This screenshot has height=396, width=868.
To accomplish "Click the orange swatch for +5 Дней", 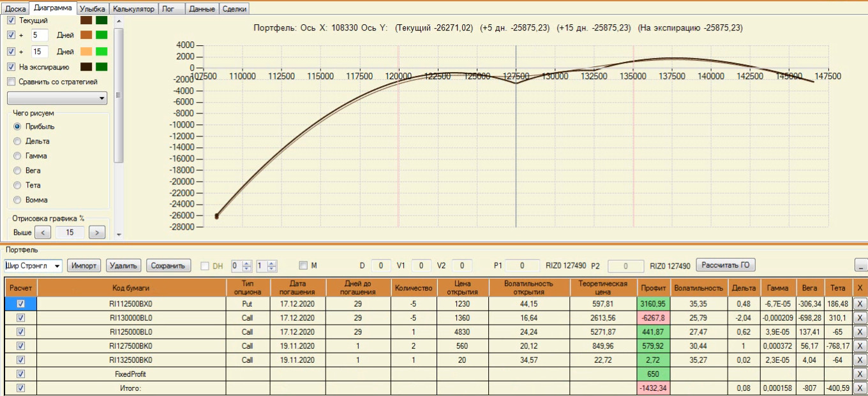I will pos(86,34).
